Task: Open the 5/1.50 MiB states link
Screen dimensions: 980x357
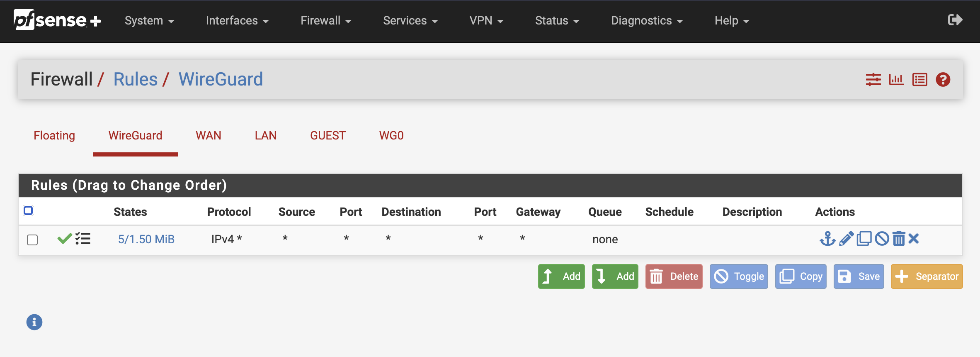Action: 146,240
